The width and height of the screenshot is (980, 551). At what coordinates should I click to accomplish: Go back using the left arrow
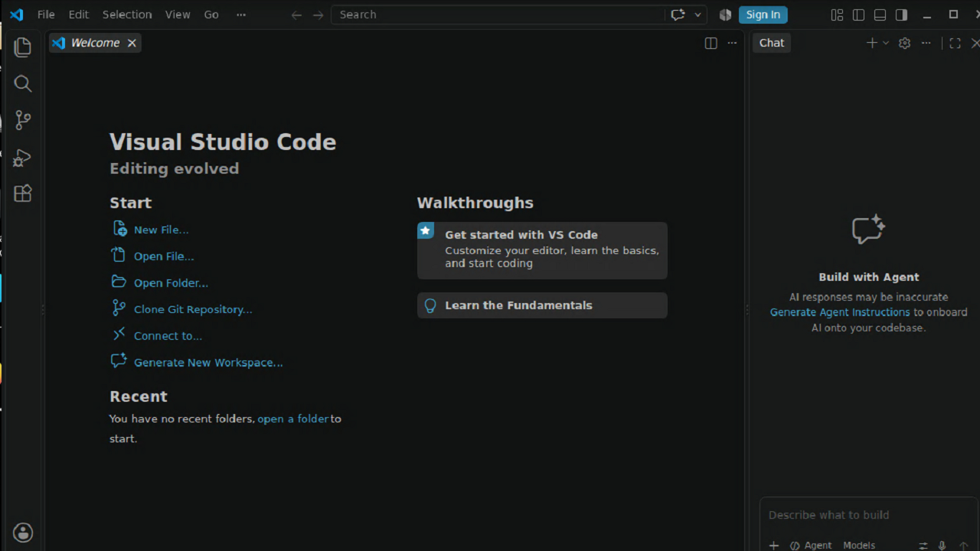[296, 15]
